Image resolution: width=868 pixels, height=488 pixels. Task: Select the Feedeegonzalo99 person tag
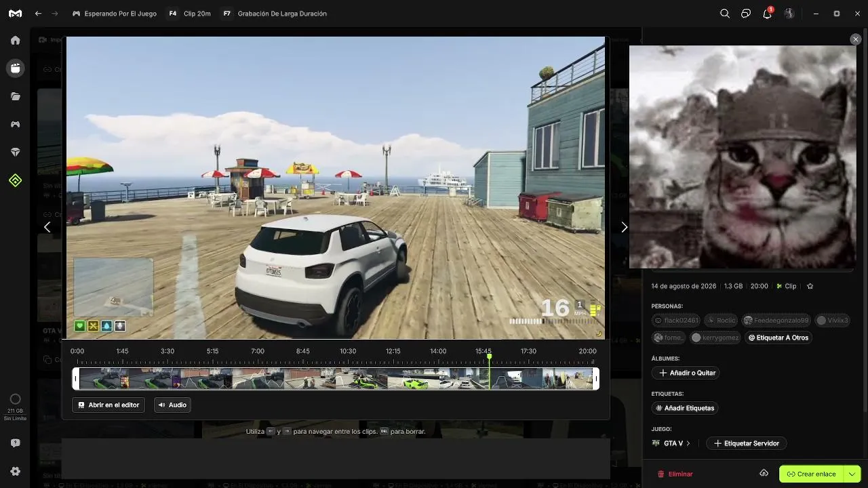tap(776, 321)
